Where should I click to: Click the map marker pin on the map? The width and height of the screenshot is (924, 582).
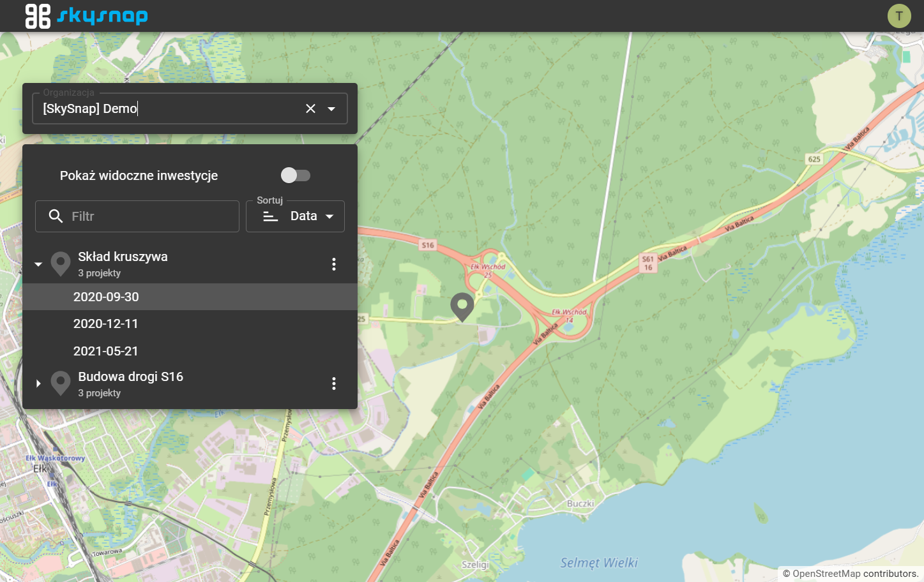point(462,307)
